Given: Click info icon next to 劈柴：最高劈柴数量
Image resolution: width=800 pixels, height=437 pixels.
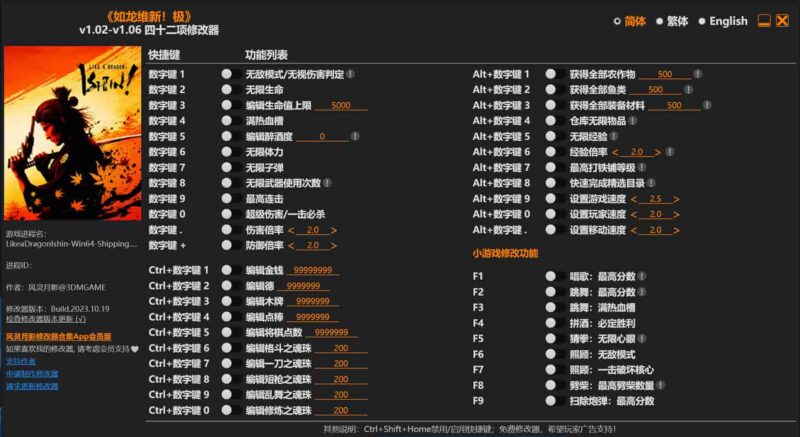Looking at the screenshot, I should (x=661, y=385).
